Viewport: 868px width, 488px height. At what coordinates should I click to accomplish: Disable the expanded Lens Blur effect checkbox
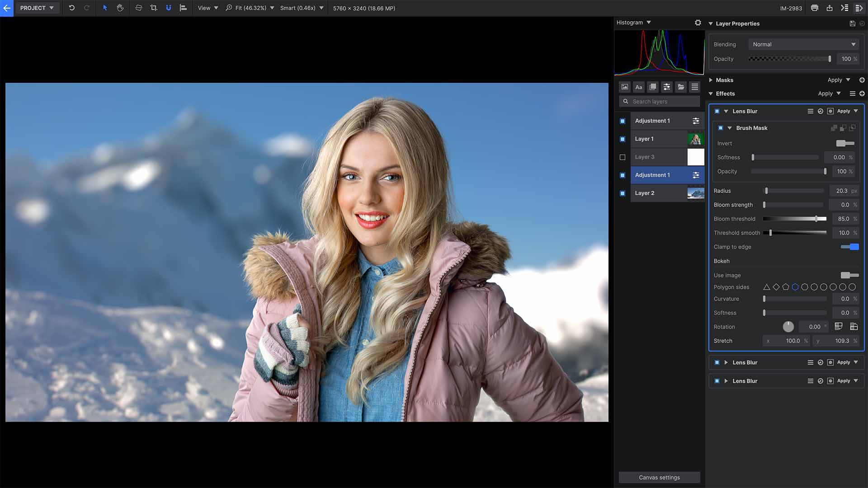tap(717, 111)
